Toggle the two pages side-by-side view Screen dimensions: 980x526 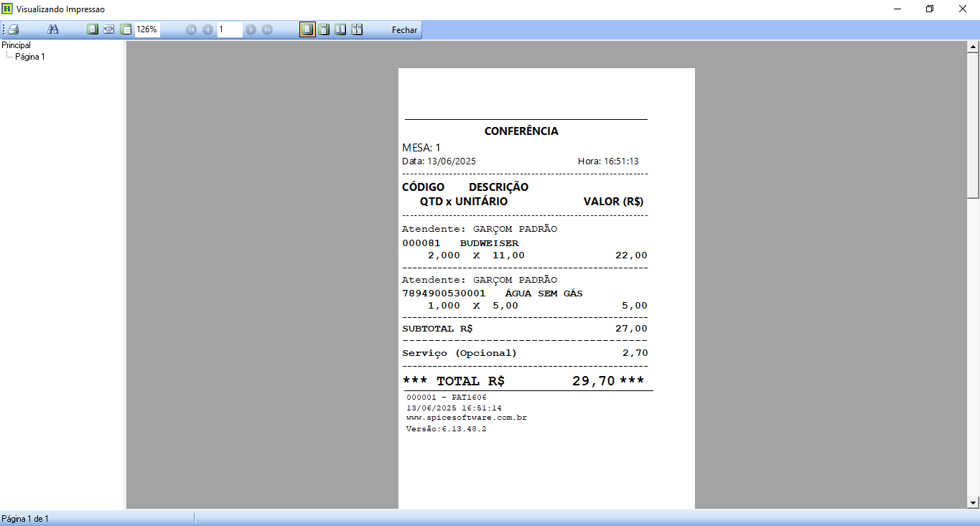point(340,29)
